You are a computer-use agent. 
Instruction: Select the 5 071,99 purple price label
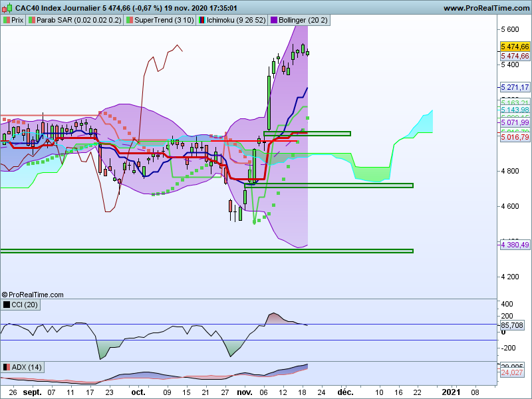(x=515, y=122)
